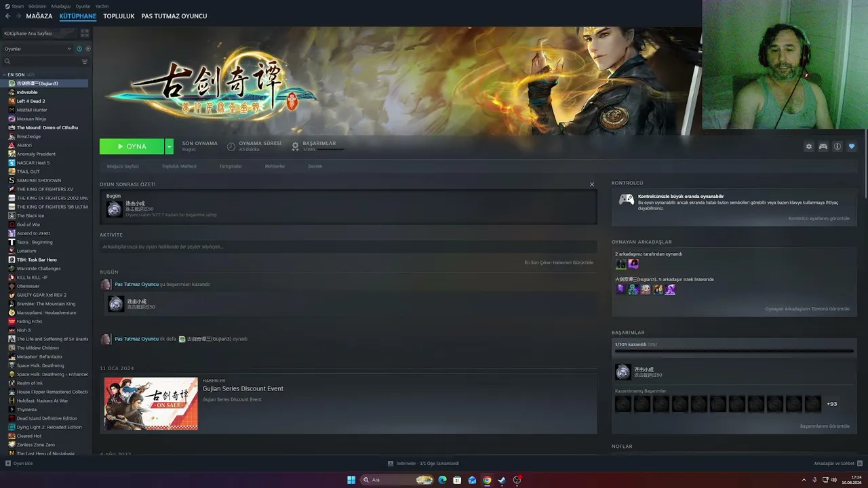
Task: Open the earned achievement icon in Başarımlar panel
Action: point(623,372)
